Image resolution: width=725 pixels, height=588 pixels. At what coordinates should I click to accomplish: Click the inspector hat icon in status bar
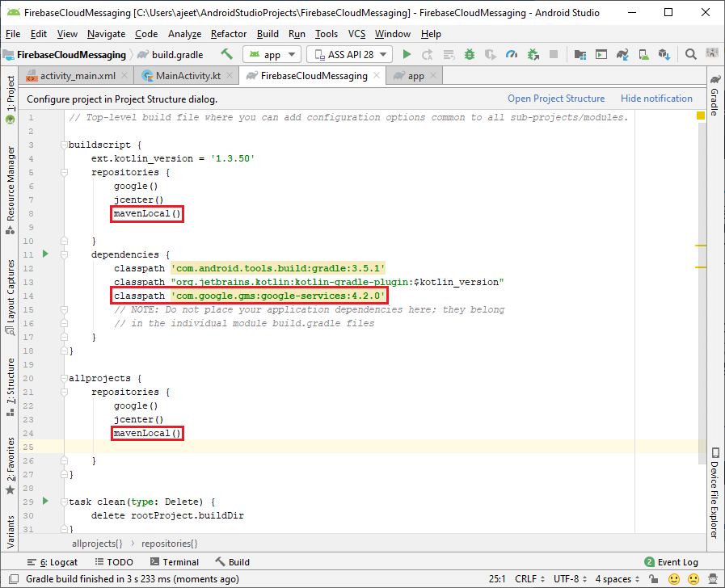click(713, 579)
